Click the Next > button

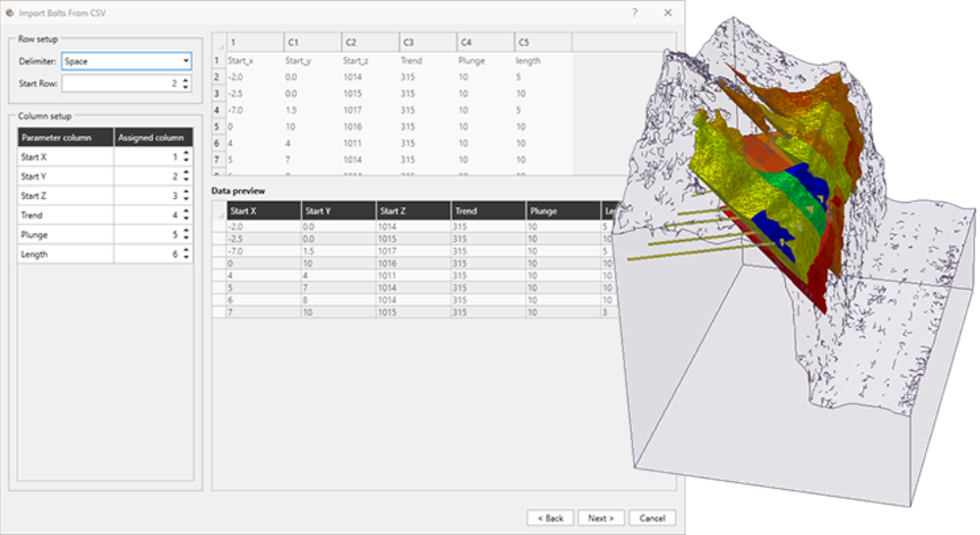(601, 518)
